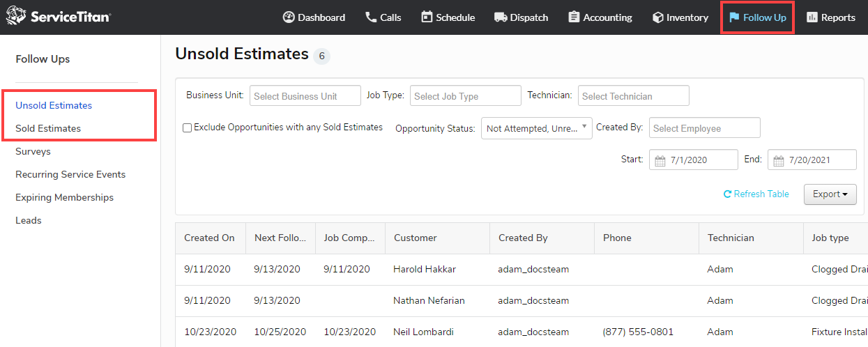Click the Calls phone icon
This screenshot has width=868, height=347.
click(371, 17)
